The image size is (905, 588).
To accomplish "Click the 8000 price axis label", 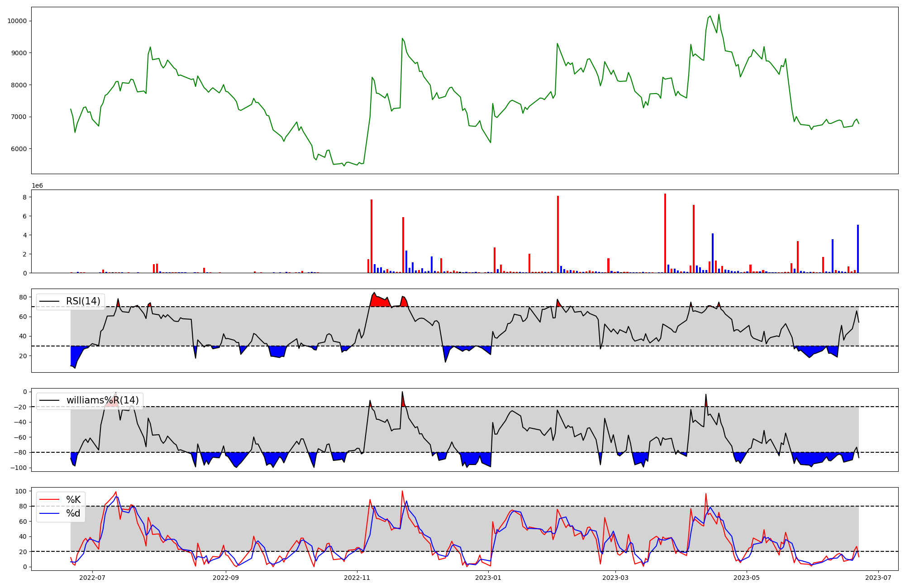I will click(x=19, y=85).
